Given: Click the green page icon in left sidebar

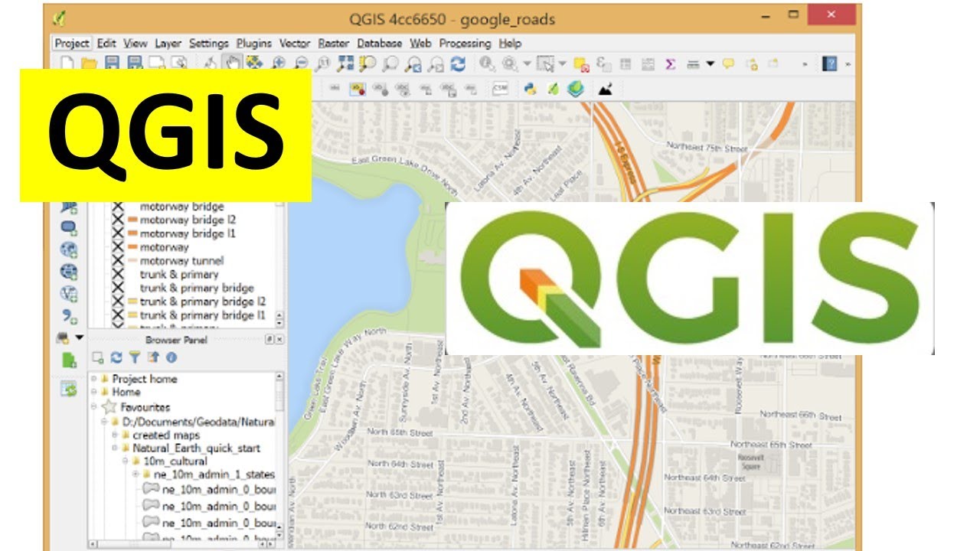Looking at the screenshot, I should pos(69,360).
